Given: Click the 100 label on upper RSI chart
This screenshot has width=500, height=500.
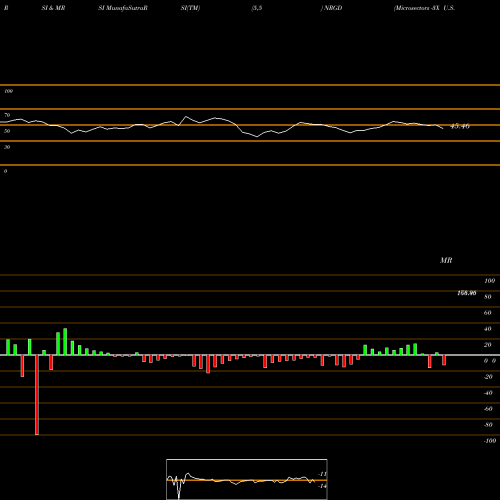Looking at the screenshot, I should pyautogui.click(x=8, y=91).
